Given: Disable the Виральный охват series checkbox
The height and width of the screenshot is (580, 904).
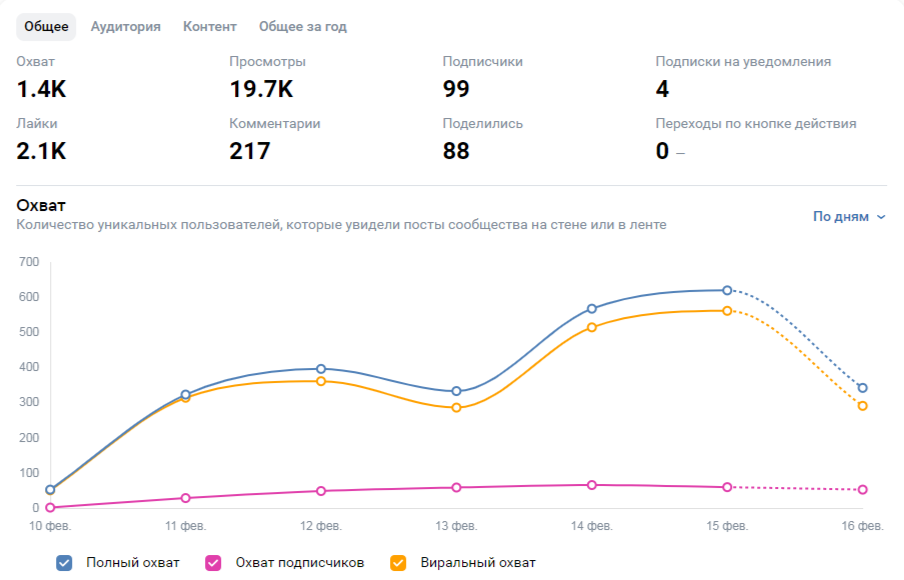Looking at the screenshot, I should tap(399, 563).
